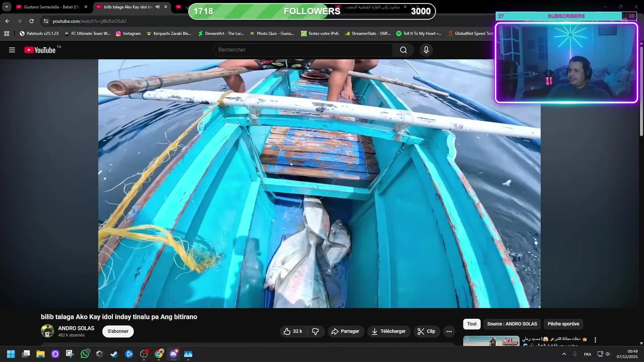This screenshot has width=644, height=362.
Task: Open Steam from the taskbar
Action: [114, 354]
